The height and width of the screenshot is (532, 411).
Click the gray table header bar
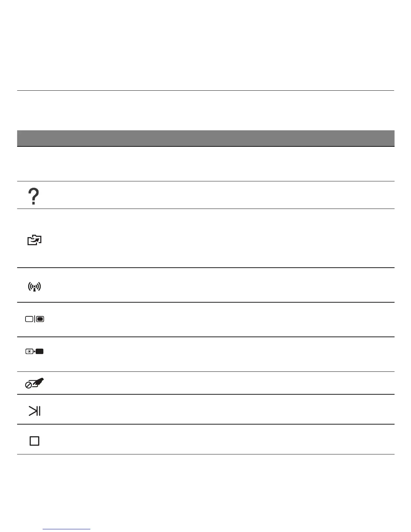(205, 138)
